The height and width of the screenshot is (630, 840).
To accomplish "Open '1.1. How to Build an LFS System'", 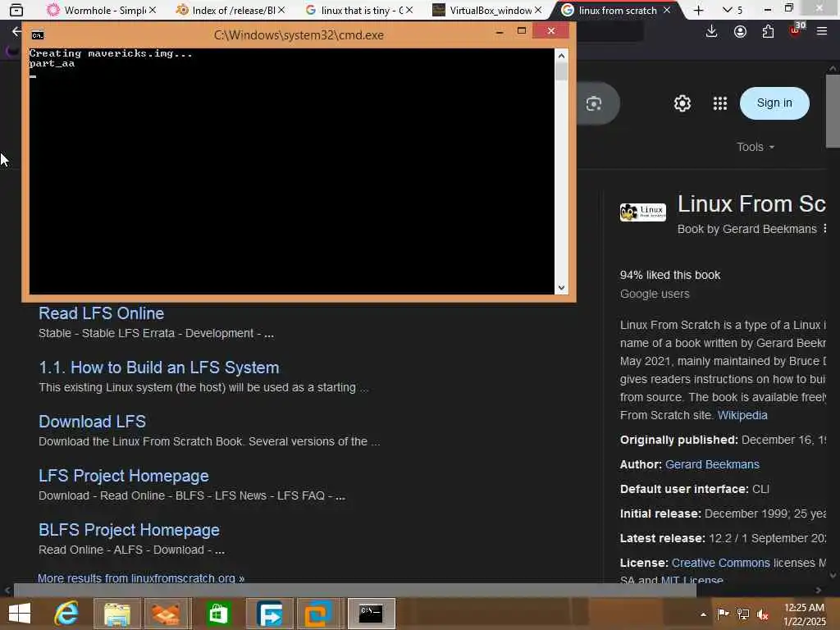I will tap(158, 367).
